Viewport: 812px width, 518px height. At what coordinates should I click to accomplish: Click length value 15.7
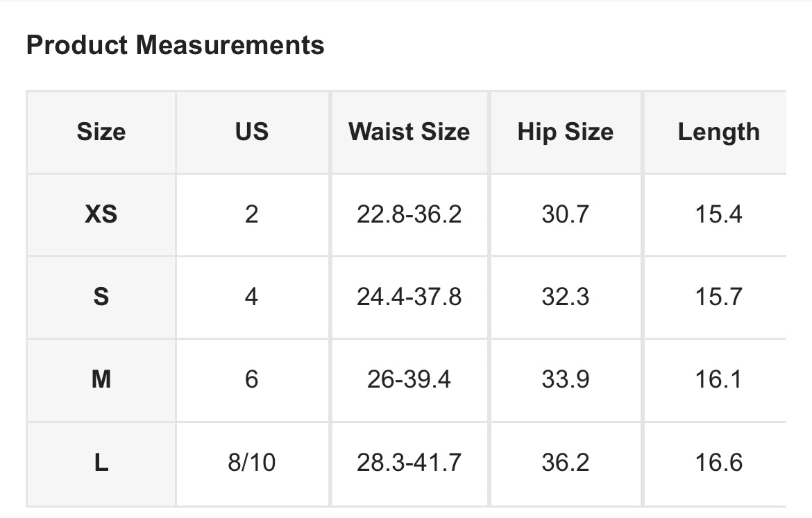[x=719, y=297]
